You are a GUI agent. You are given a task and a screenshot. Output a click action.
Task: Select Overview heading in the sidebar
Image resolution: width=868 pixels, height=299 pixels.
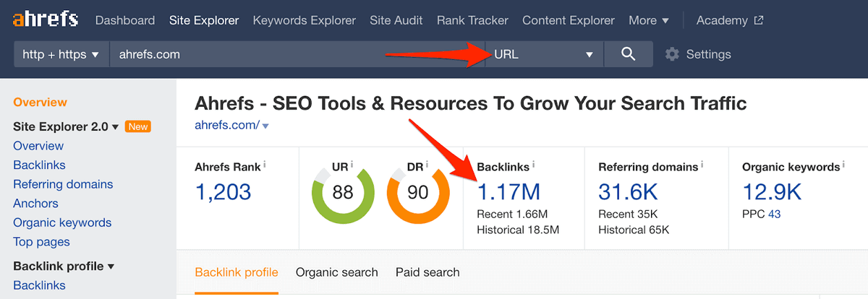(40, 103)
